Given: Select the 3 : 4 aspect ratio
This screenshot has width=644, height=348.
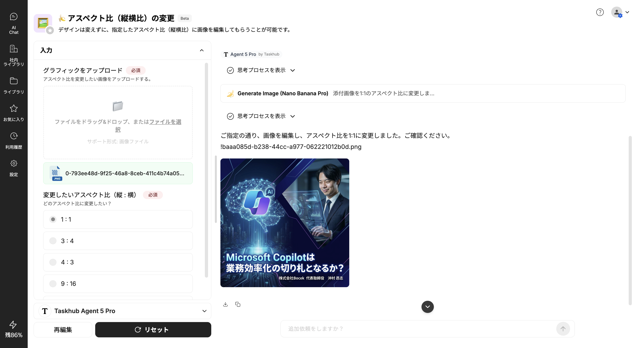Looking at the screenshot, I should click(x=53, y=241).
